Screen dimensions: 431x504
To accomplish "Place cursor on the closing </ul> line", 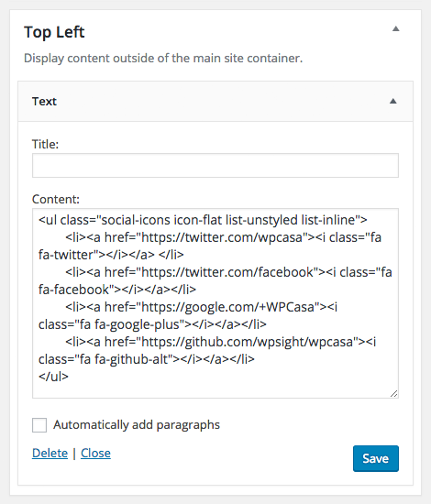I will tap(53, 376).
